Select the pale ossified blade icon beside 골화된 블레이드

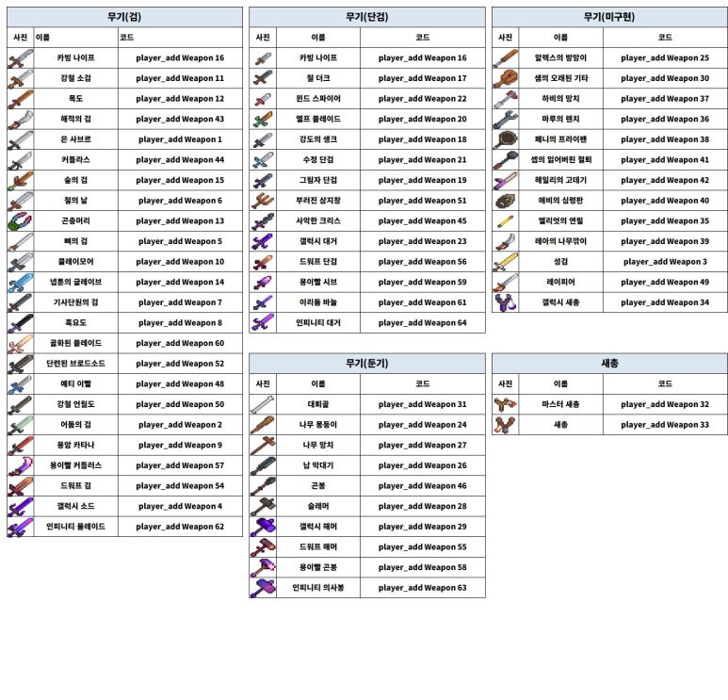pyautogui.click(x=21, y=344)
